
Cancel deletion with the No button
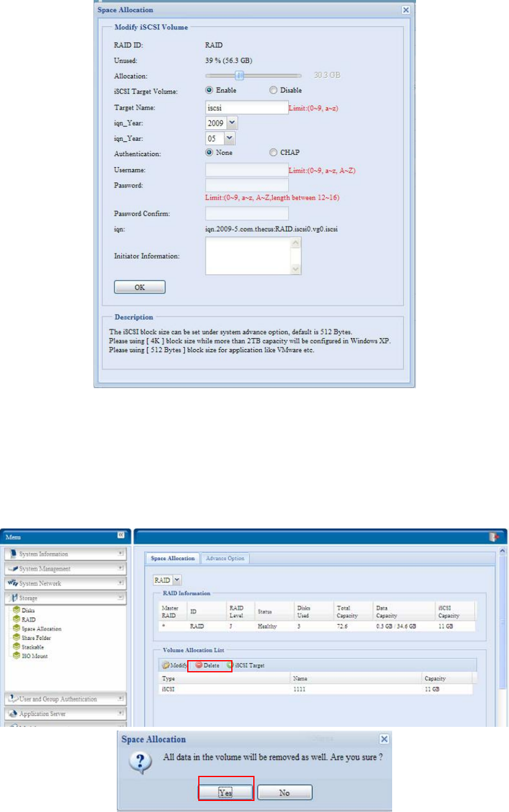coord(284,792)
